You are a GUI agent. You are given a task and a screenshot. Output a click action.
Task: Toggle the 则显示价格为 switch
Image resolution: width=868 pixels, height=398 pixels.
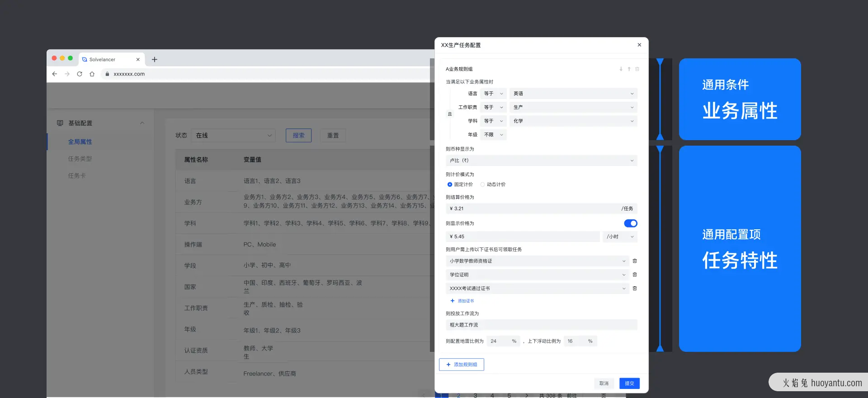click(x=631, y=223)
